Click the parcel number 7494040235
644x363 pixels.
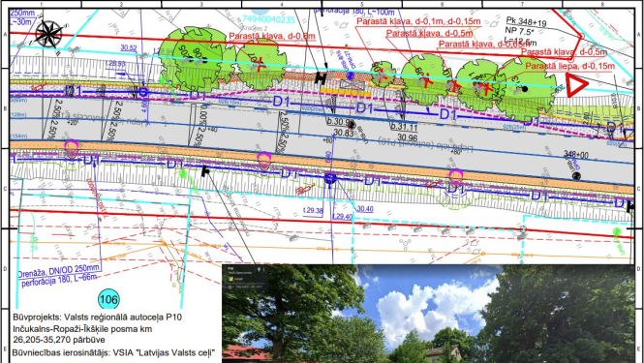(x=268, y=19)
